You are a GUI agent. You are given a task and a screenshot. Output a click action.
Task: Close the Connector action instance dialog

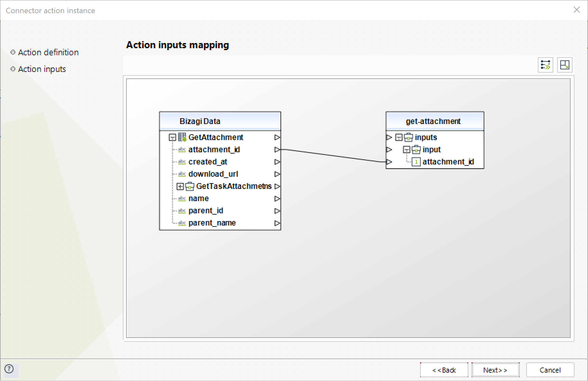tap(576, 10)
